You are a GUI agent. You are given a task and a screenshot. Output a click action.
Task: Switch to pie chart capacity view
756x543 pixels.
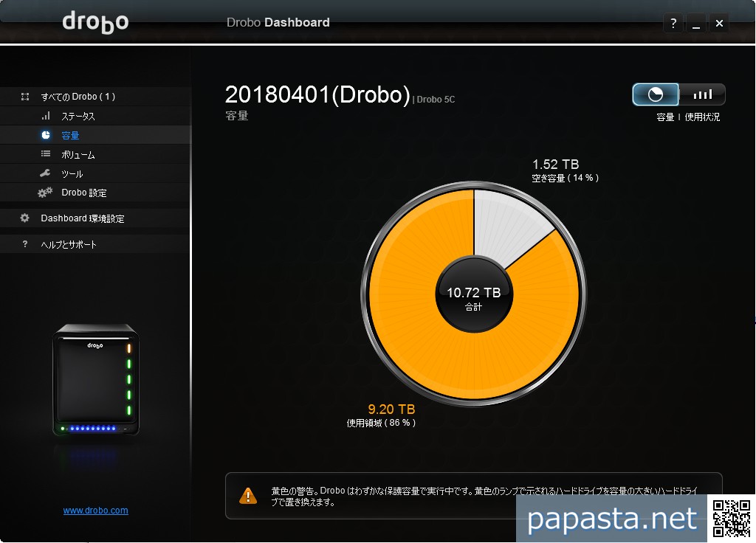point(655,94)
